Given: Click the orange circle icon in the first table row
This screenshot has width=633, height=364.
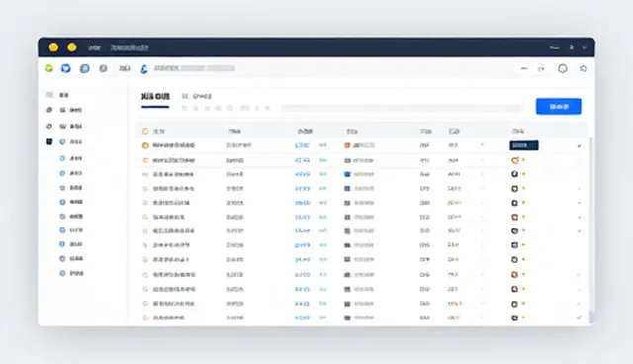Looking at the screenshot, I should point(145,145).
